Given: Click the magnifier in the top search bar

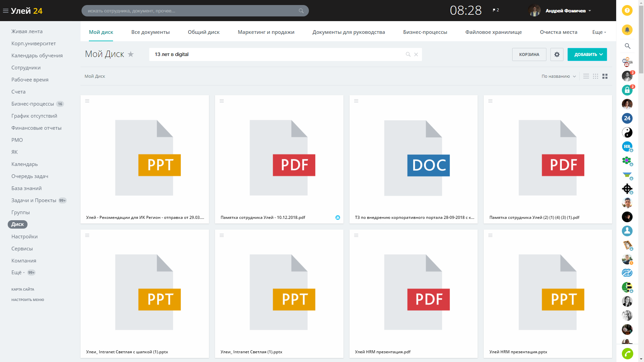Looking at the screenshot, I should point(301,11).
